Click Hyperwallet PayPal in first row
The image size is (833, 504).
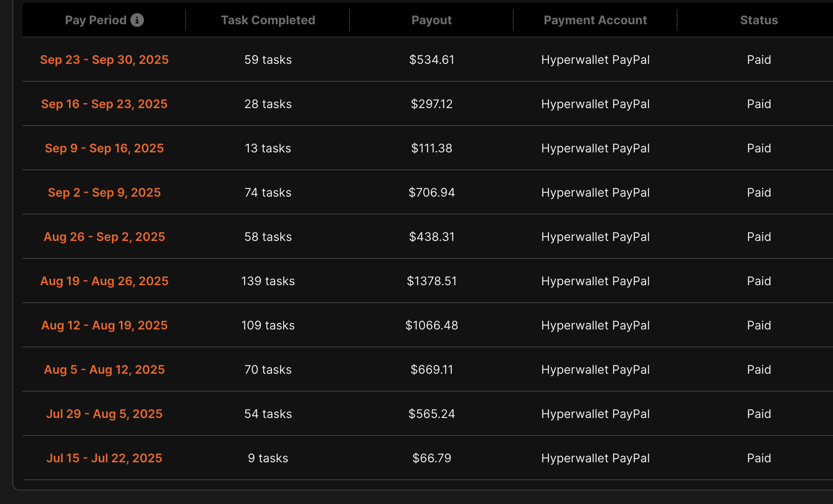(595, 60)
